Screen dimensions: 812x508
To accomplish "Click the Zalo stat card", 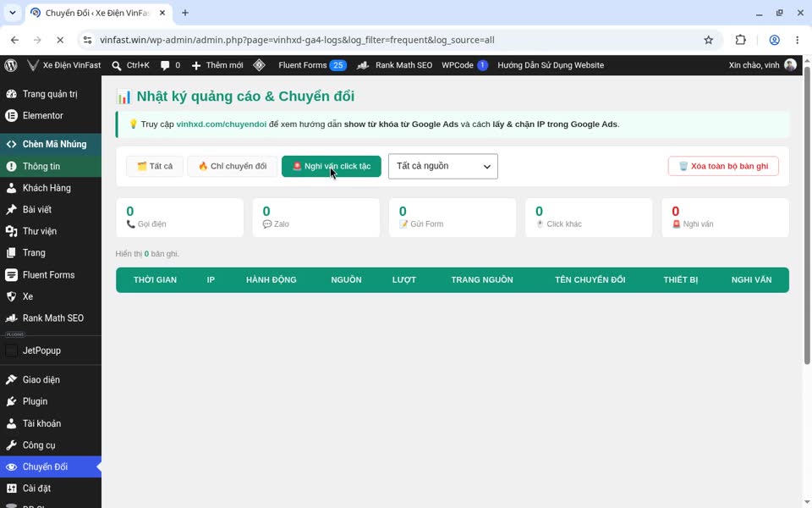I will 315,218.
